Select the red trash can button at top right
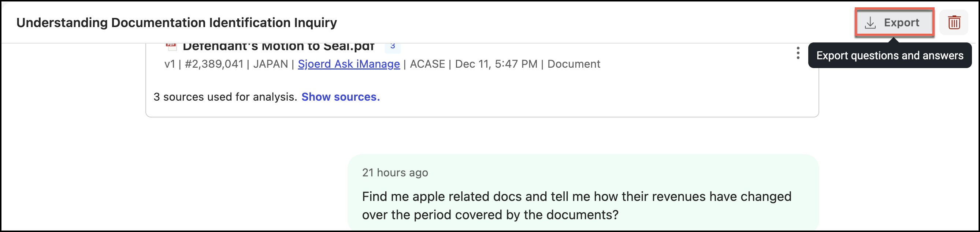Viewport: 980px width, 232px height. pos(954,22)
